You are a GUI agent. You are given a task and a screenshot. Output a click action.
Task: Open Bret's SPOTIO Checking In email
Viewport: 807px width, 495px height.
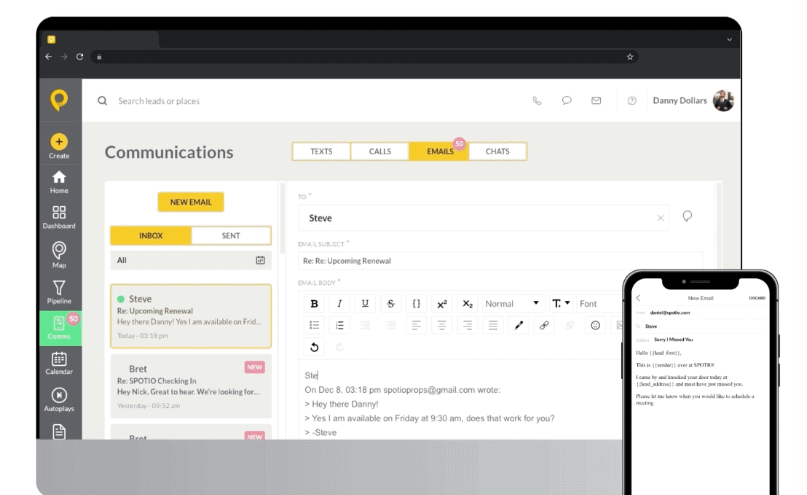[x=191, y=386]
